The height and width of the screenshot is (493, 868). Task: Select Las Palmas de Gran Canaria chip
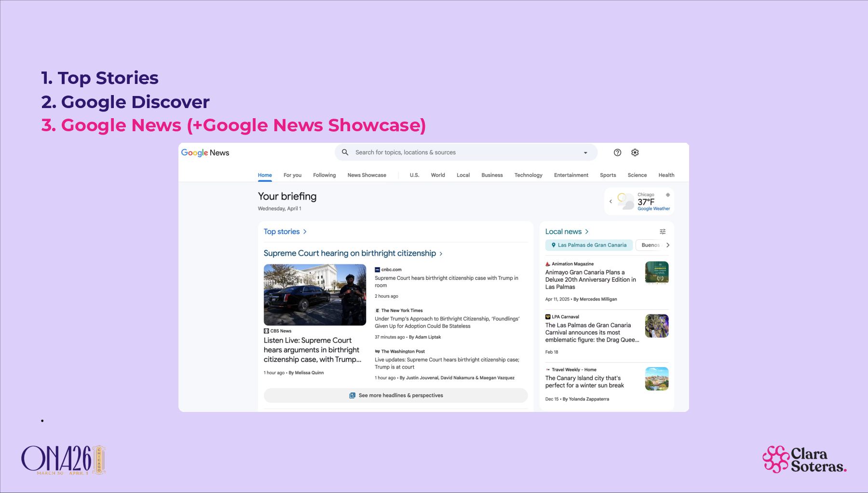pos(589,245)
